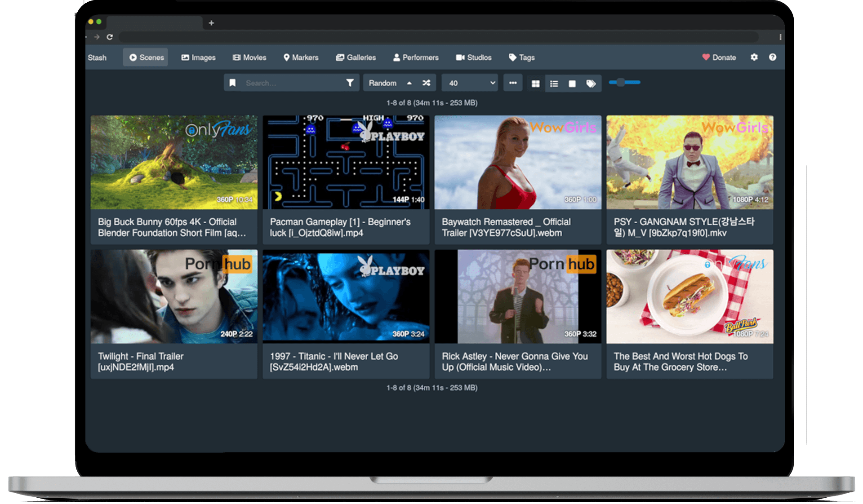Open the Studios tab
The height and width of the screenshot is (504, 863).
click(x=474, y=57)
